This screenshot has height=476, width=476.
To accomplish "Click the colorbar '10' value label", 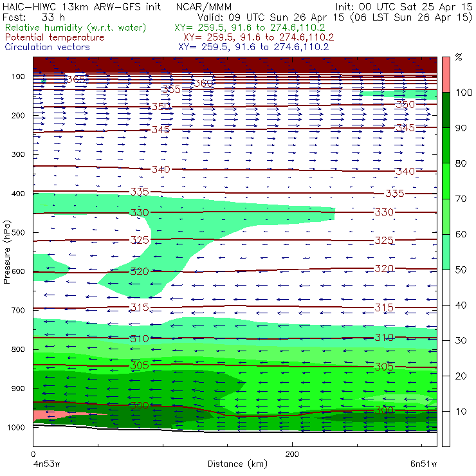I will pyautogui.click(x=461, y=412).
